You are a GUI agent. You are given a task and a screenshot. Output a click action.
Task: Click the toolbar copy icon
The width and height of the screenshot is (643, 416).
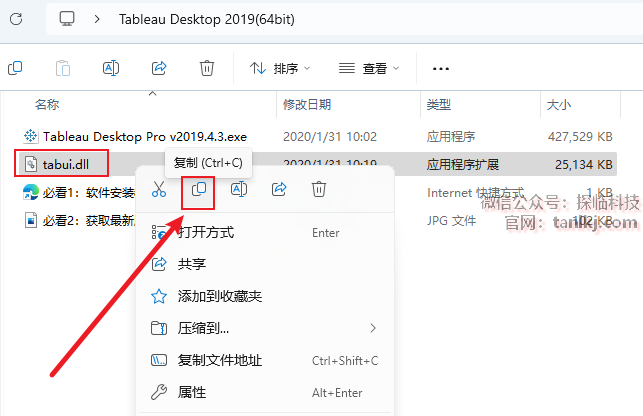(x=15, y=68)
